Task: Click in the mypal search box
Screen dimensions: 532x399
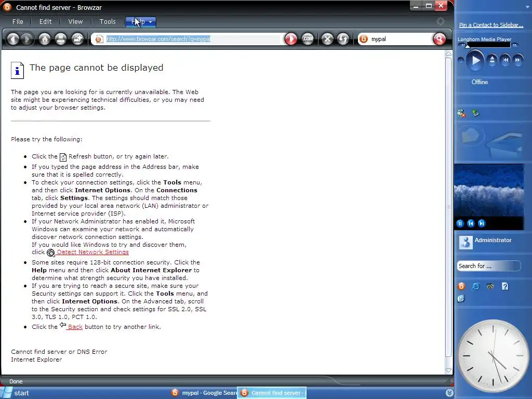Action: coord(401,39)
